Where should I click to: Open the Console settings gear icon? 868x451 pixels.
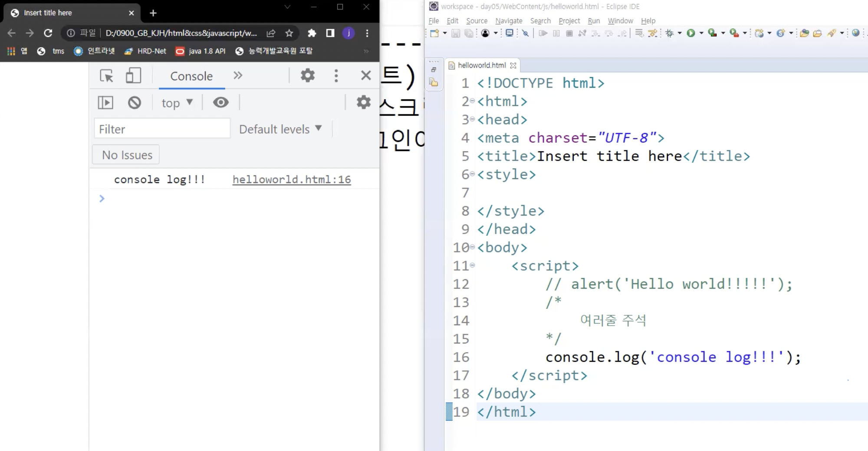tap(364, 102)
